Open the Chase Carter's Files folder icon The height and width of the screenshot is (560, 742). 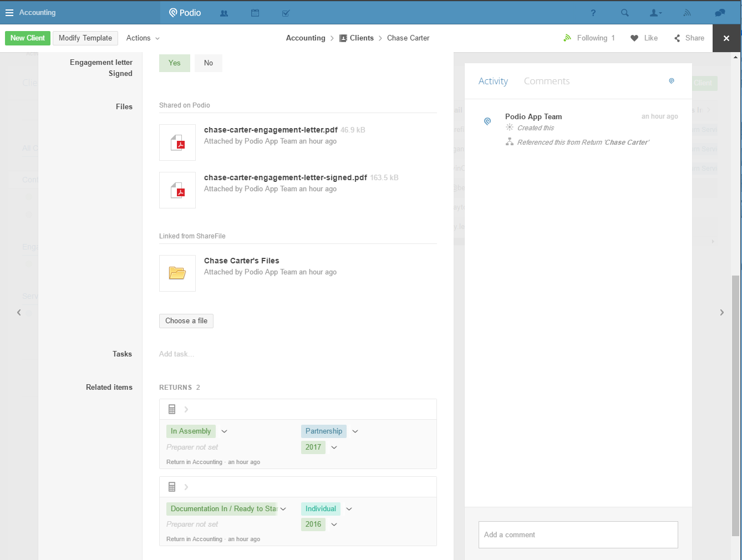[177, 273]
